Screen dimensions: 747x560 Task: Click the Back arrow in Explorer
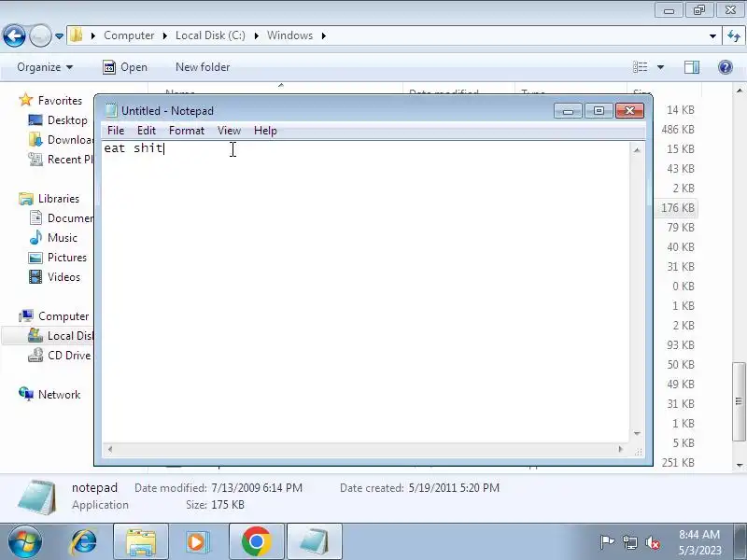click(x=14, y=35)
